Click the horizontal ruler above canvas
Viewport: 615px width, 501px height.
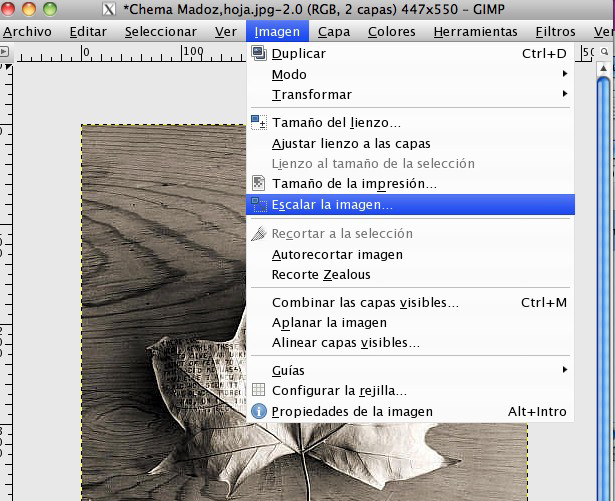click(x=131, y=53)
